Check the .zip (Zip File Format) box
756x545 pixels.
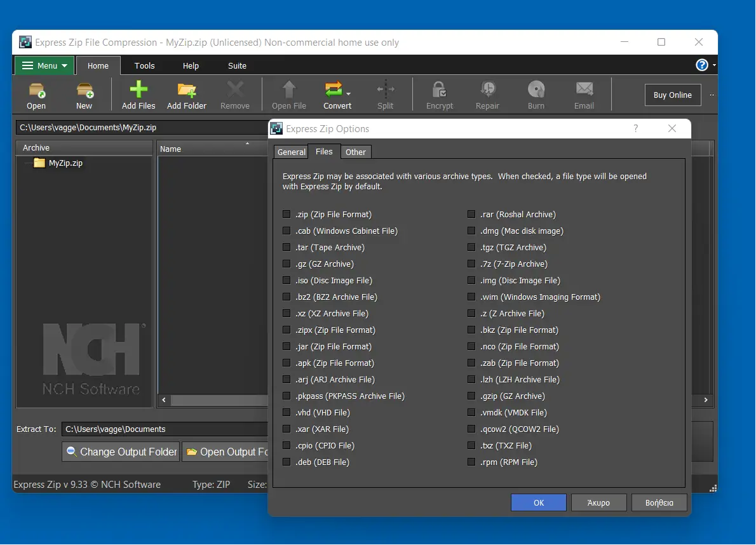tap(287, 214)
